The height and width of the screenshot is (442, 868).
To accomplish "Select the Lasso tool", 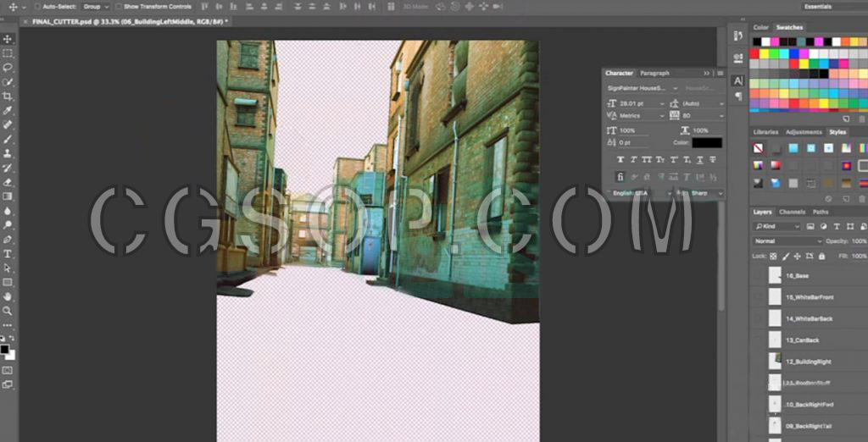I will (8, 68).
